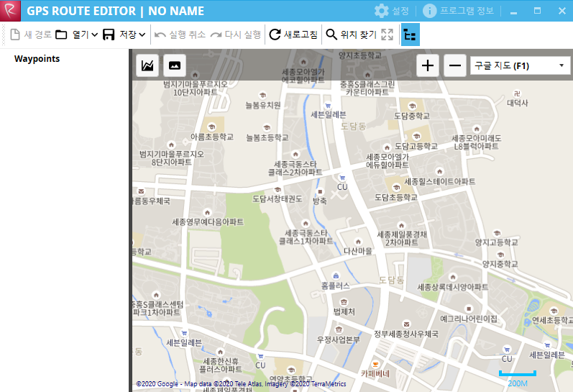Undo last action (실행 취소)
Image resolution: width=573 pixels, height=392 pixels.
[x=180, y=35]
